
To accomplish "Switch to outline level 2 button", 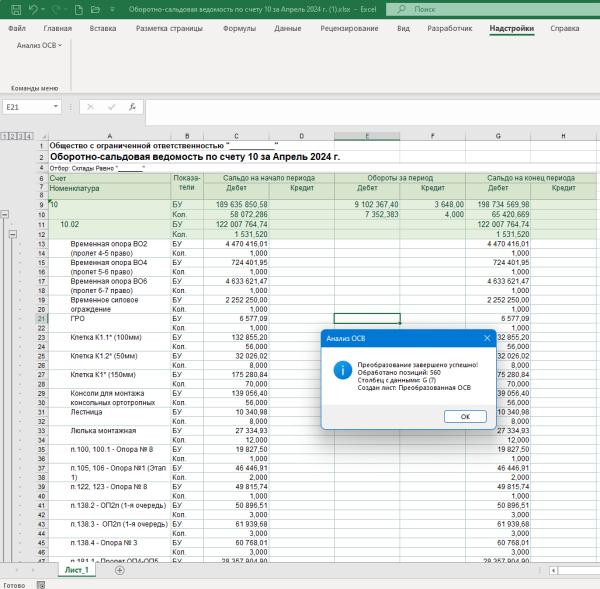I will click(13, 136).
